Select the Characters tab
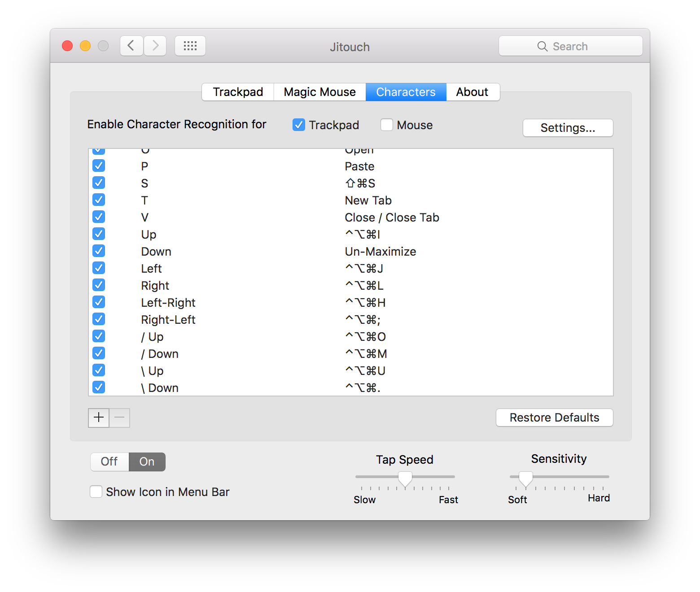Viewport: 700px width, 592px height. pyautogui.click(x=406, y=92)
